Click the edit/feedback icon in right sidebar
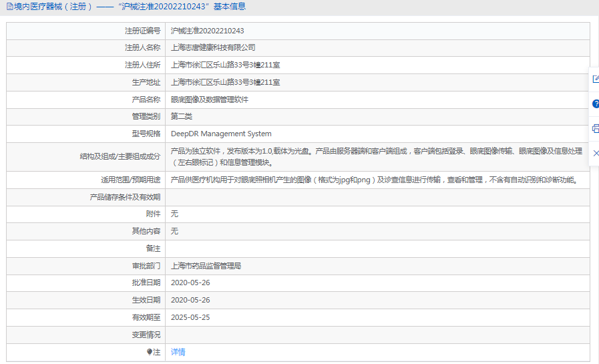599x364 pixels. 595,79
